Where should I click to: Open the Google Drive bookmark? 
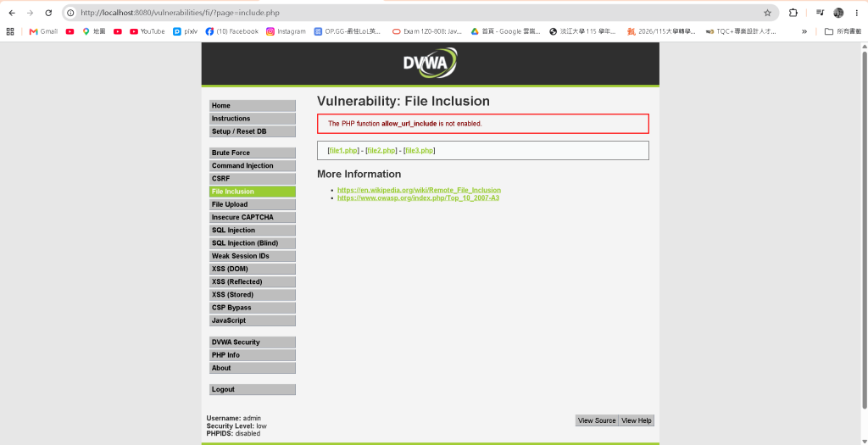[505, 31]
